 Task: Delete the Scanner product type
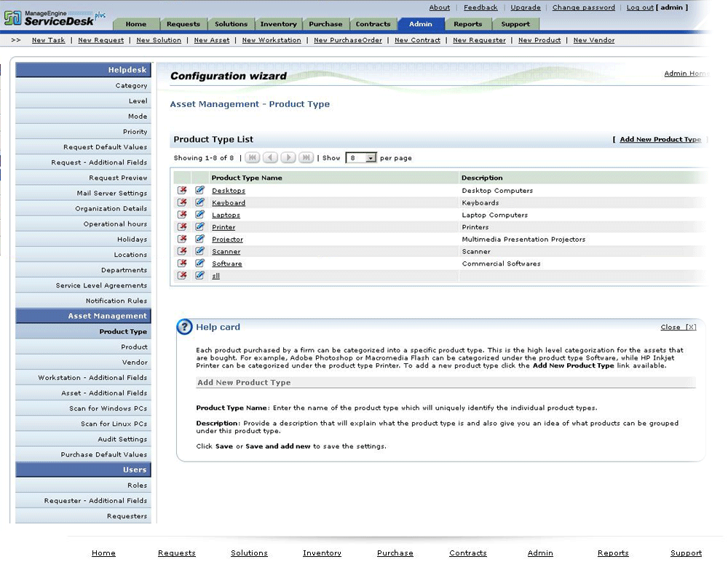pyautogui.click(x=181, y=251)
